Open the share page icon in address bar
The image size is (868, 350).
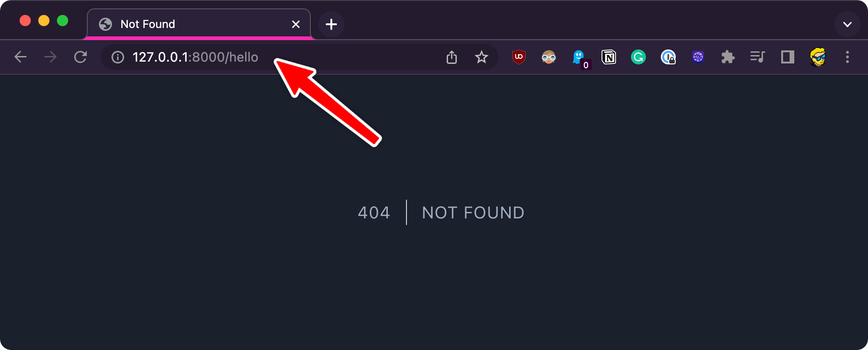[451, 57]
